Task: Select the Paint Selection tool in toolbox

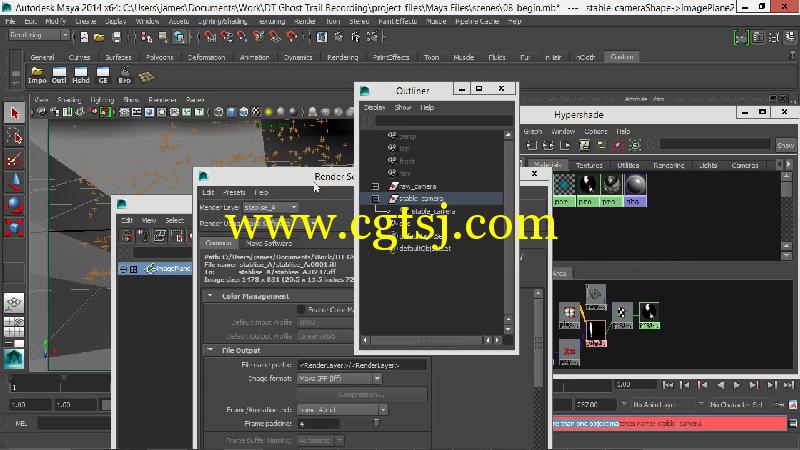Action: pyautogui.click(x=14, y=160)
